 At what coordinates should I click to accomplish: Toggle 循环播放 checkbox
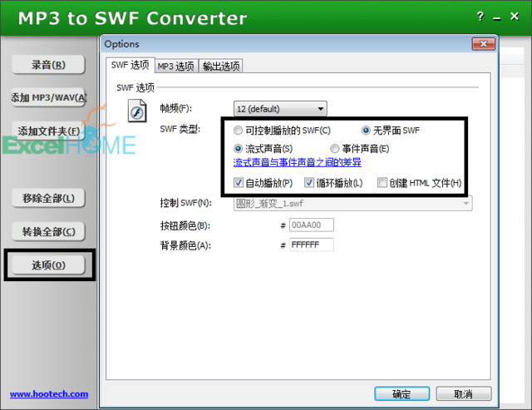pos(309,183)
